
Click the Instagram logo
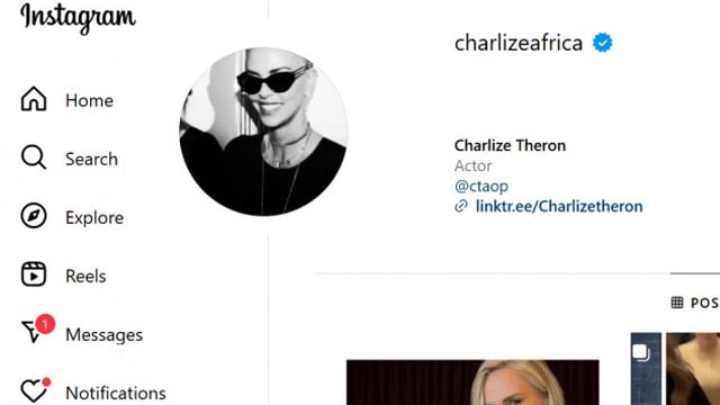pos(78,18)
